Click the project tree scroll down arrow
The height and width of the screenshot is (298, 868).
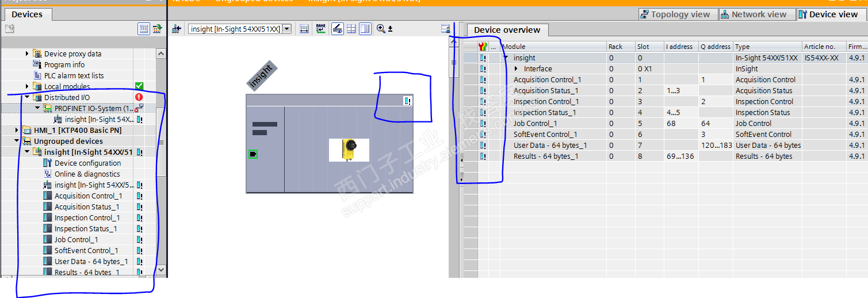coord(160,269)
